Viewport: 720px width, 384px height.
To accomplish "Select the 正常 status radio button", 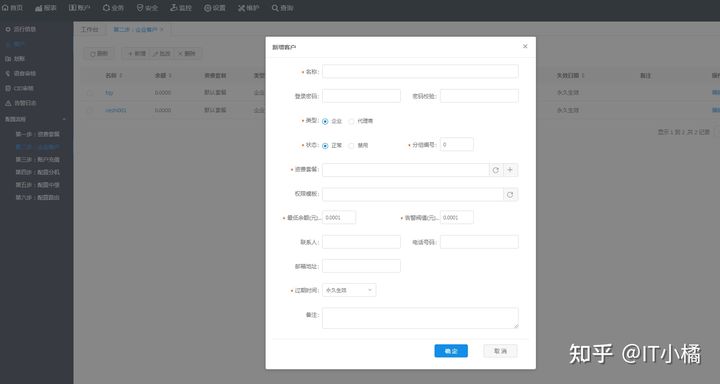I will (x=325, y=146).
